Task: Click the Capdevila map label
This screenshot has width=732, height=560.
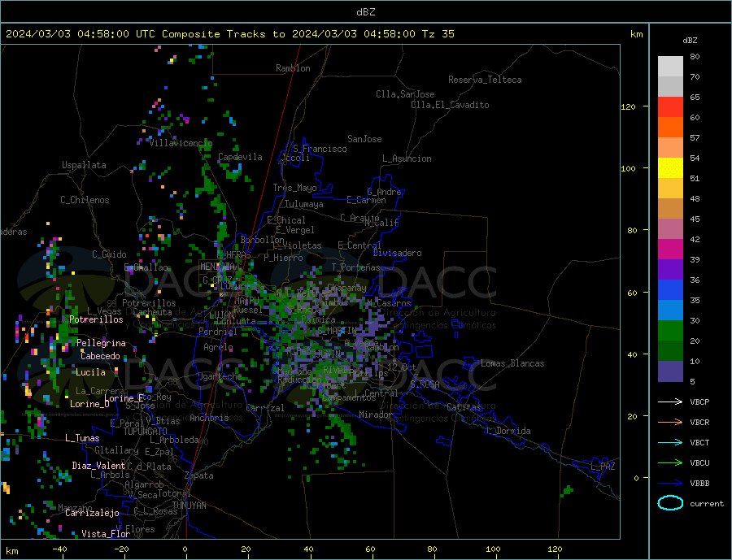Action: coord(240,157)
